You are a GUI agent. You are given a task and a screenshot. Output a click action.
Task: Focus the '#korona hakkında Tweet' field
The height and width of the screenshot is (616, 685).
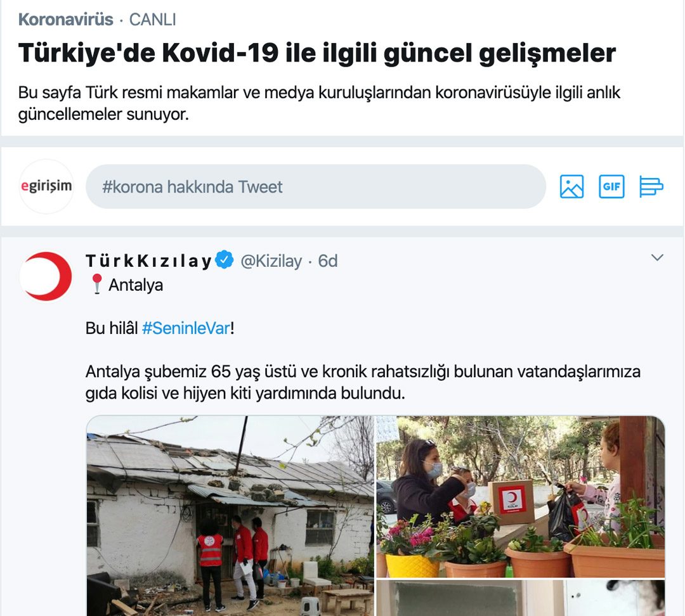[316, 186]
